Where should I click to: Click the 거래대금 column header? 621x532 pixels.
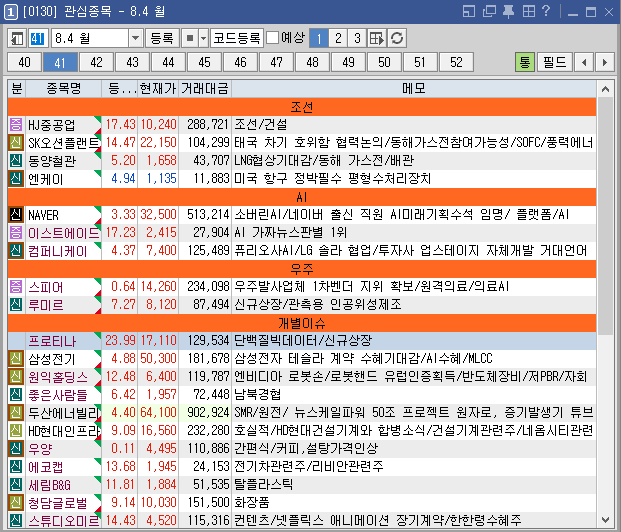pyautogui.click(x=205, y=88)
